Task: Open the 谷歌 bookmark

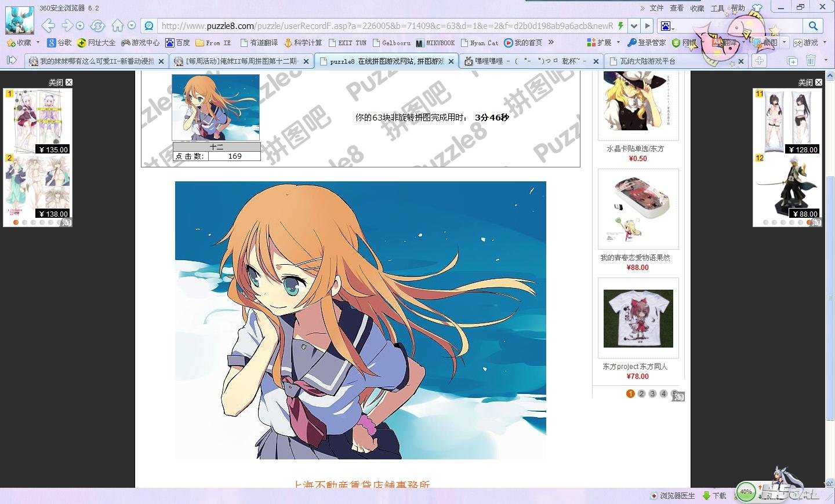Action: click(60, 43)
